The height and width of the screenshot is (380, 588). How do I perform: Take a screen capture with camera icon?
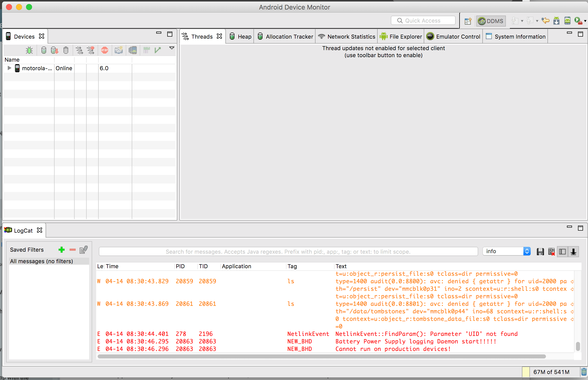click(119, 50)
